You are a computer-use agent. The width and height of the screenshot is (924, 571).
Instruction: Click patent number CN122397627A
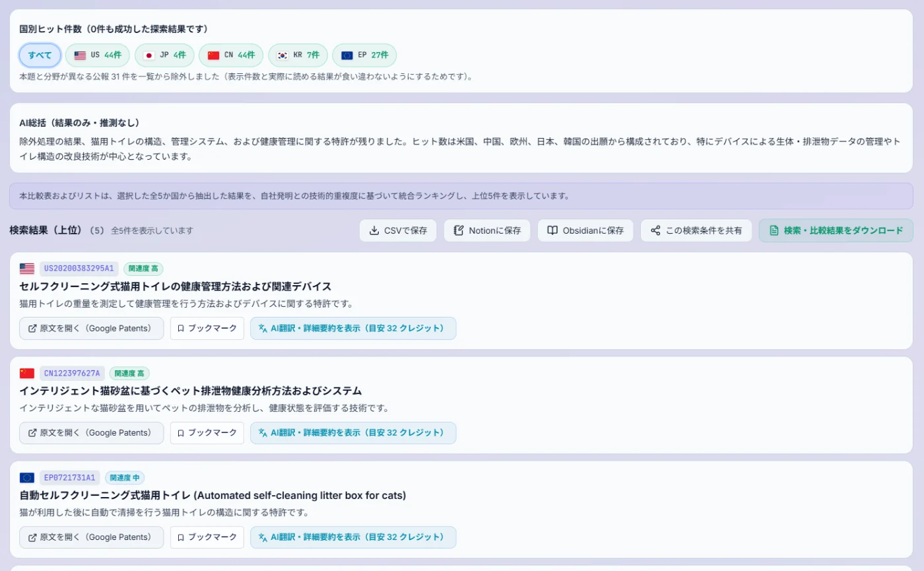[72, 373]
